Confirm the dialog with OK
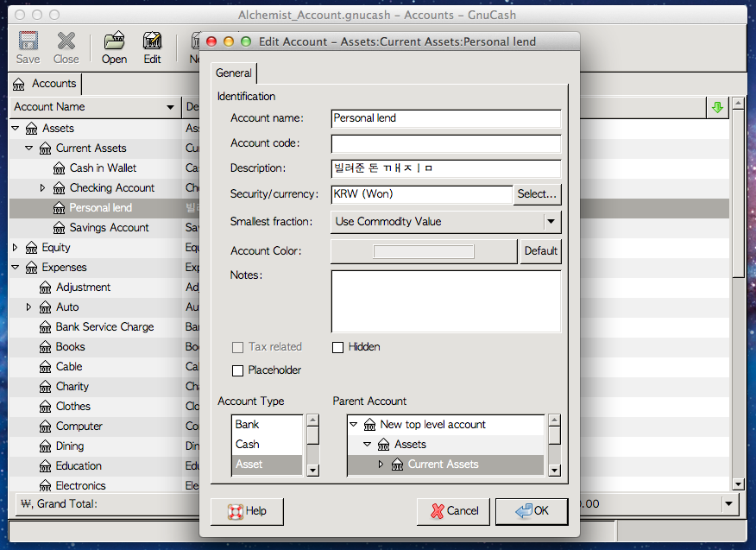This screenshot has height=550, width=756. point(532,511)
